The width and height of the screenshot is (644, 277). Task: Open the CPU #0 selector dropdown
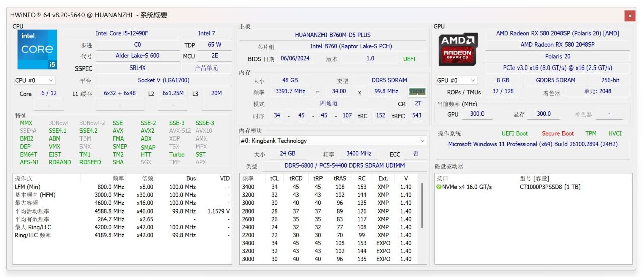tap(35, 80)
